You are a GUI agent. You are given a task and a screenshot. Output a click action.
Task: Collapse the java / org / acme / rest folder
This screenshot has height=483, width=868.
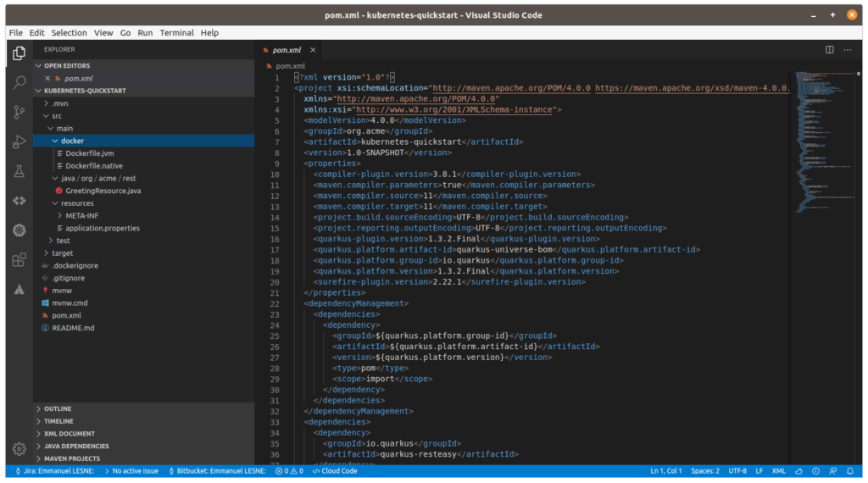coord(144,178)
